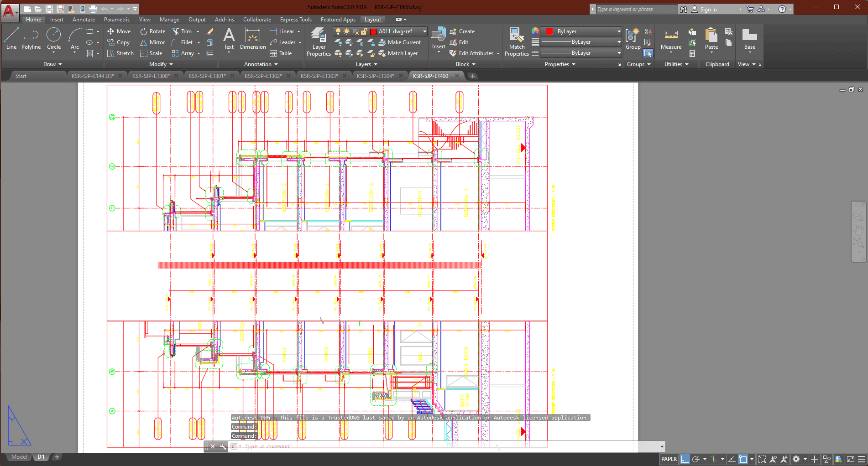Open the Quick Calculator in Utilities
Viewport: 868px width, 466px height.
(692, 53)
